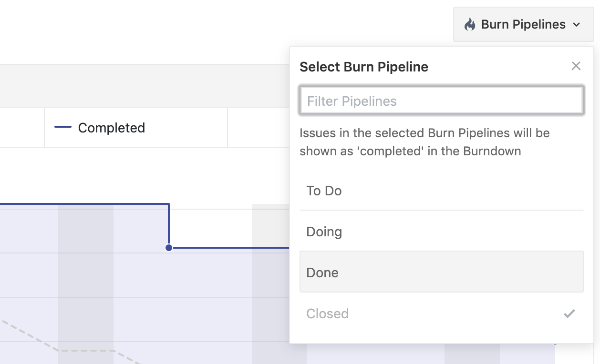This screenshot has height=364, width=600.
Task: Click the burn pipelines description text
Action: (424, 142)
